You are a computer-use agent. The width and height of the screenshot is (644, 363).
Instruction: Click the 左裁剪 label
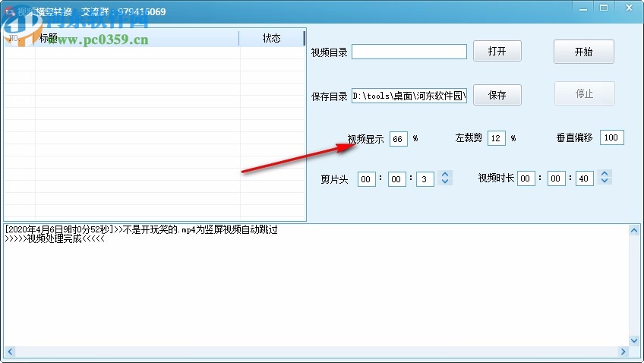click(469, 138)
